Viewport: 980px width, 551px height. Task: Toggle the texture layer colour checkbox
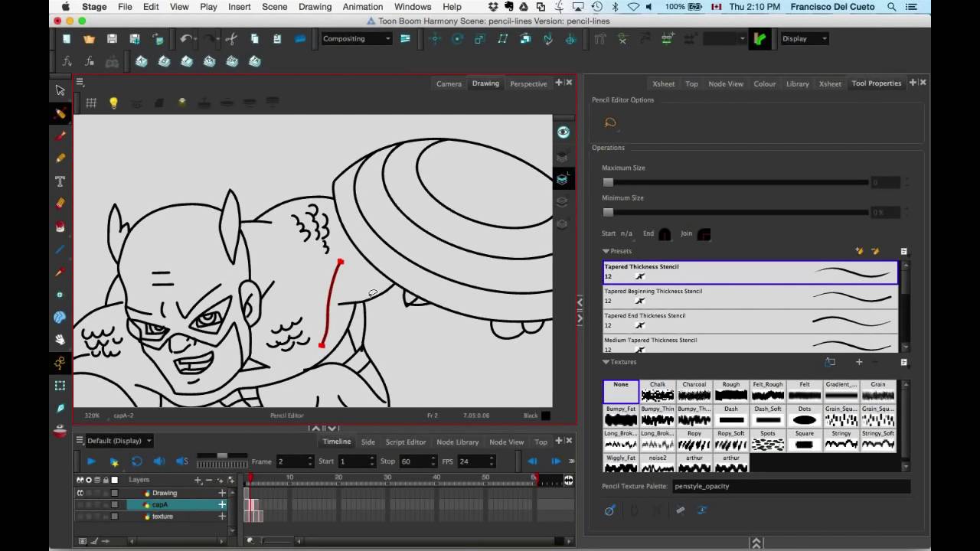tap(114, 517)
